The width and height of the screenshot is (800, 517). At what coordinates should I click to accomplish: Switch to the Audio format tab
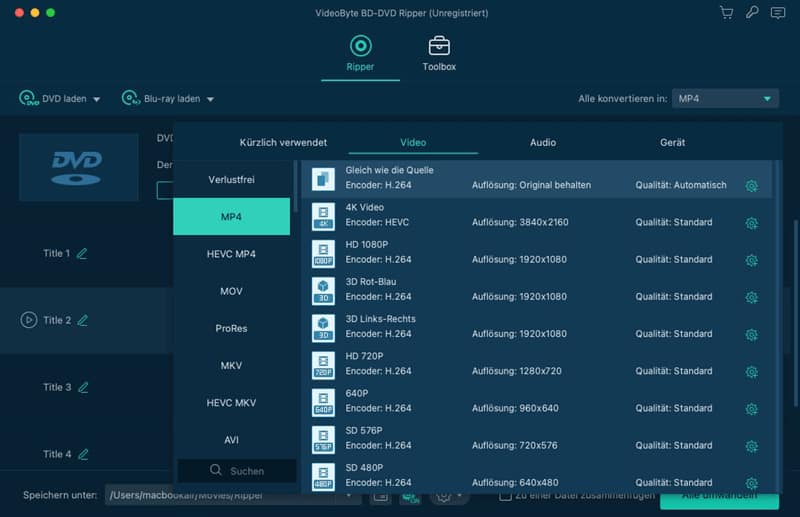point(543,142)
